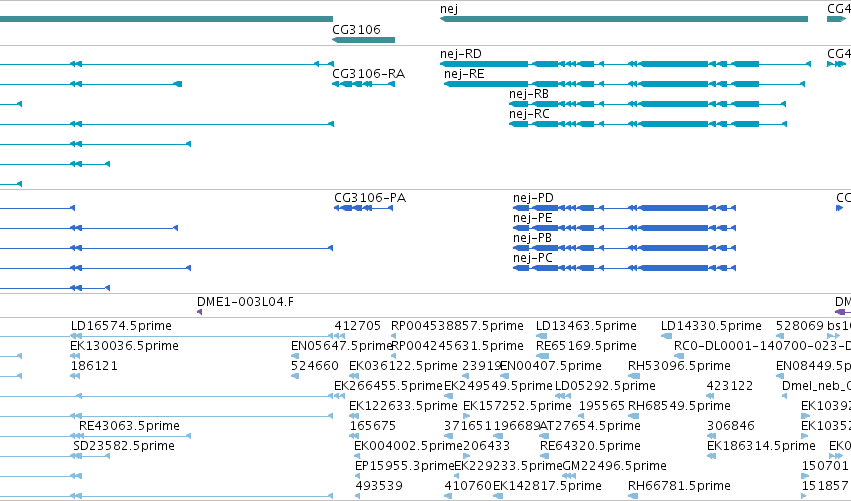Select the 165675 feature label
Screen dimensions: 851x501
click(372, 426)
